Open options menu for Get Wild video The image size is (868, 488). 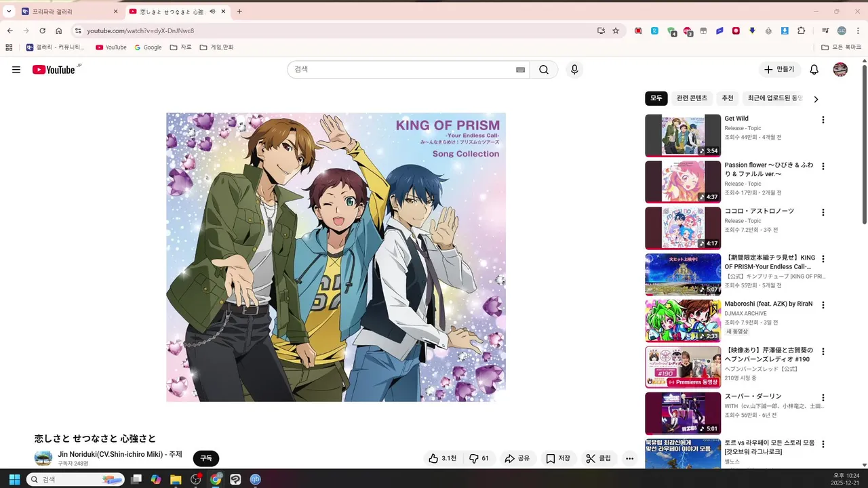point(823,120)
